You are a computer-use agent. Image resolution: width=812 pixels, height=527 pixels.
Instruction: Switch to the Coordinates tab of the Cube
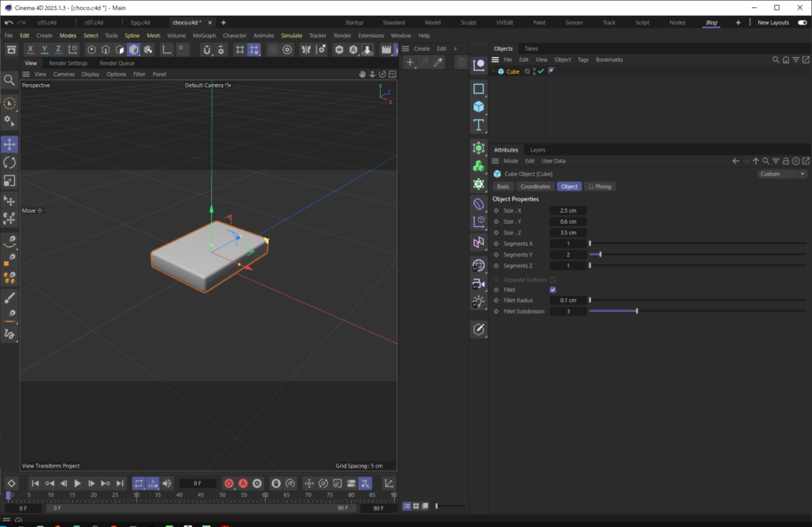point(534,186)
